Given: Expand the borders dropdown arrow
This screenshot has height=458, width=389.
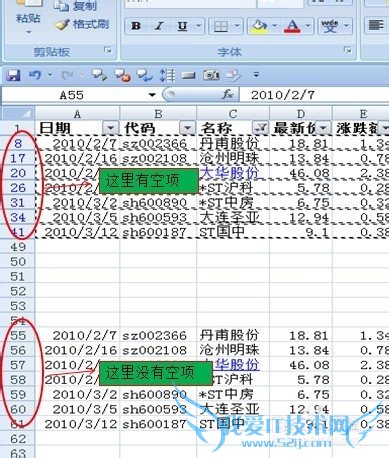Looking at the screenshot, I should click(237, 26).
